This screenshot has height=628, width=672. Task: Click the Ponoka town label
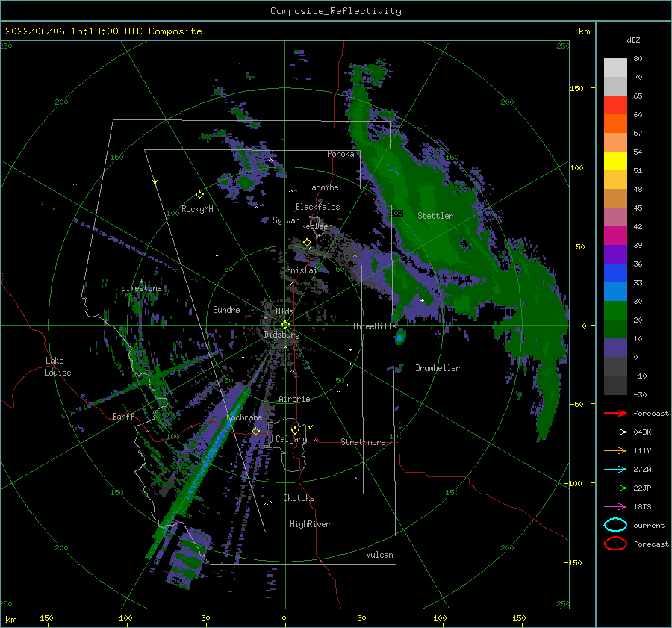(x=340, y=154)
